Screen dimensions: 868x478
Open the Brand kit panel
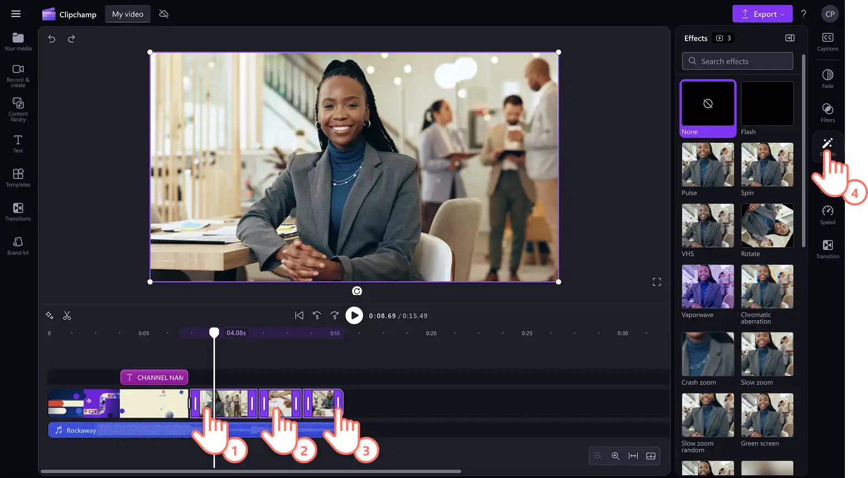(x=18, y=246)
